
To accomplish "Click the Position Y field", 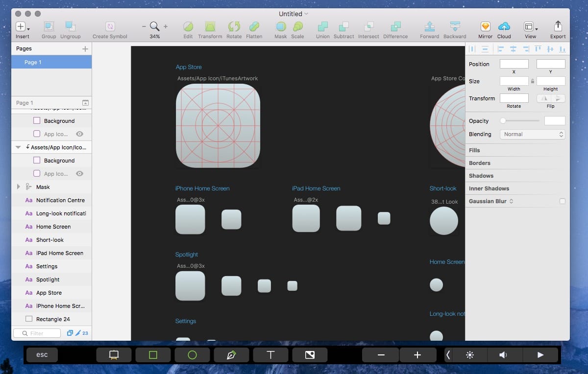I will [551, 64].
